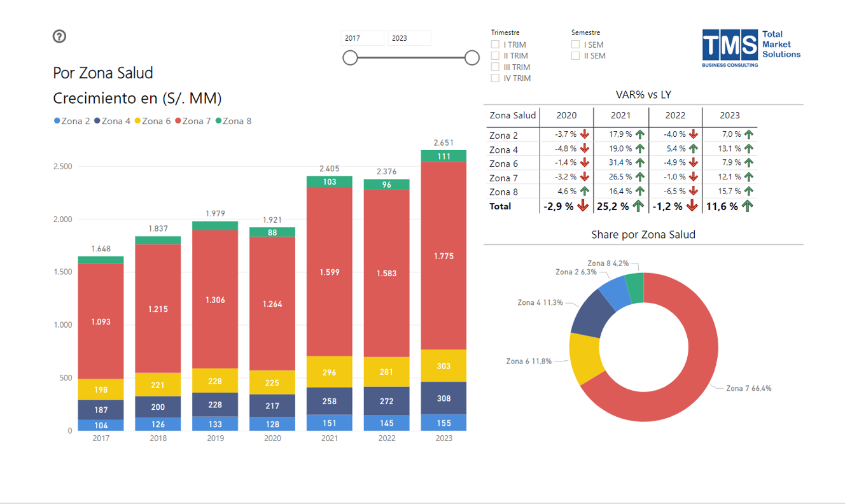This screenshot has width=845, height=504.
Task: Click the start year field showing 2017
Action: coord(362,38)
